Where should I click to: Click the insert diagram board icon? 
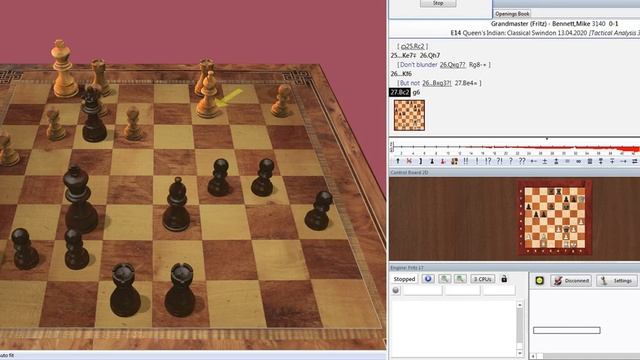(x=454, y=161)
